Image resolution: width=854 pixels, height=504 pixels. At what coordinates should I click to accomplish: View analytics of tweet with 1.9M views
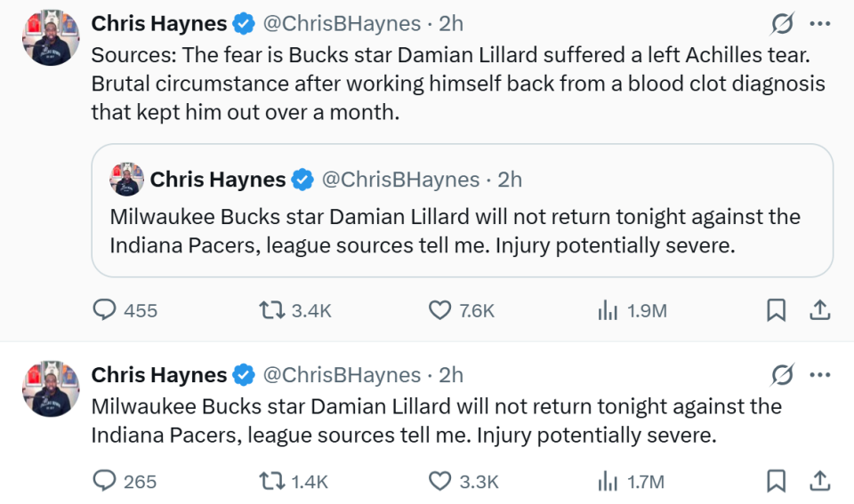tap(608, 310)
